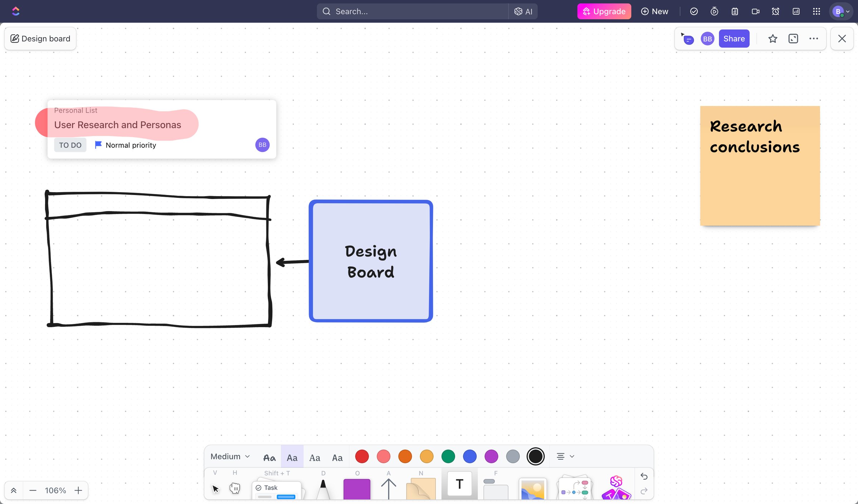Pick the black text color
This screenshot has width=858, height=504.
pos(536,456)
